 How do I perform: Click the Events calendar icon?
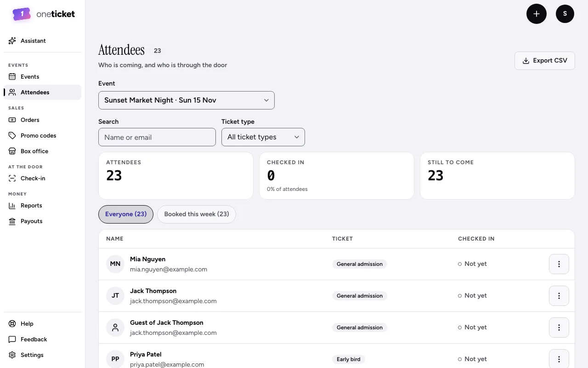pyautogui.click(x=12, y=77)
